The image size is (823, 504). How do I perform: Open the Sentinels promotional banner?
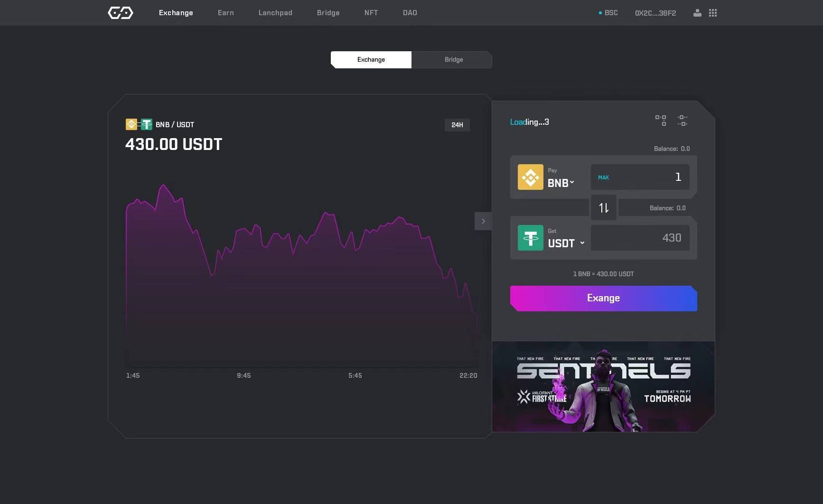(603, 386)
